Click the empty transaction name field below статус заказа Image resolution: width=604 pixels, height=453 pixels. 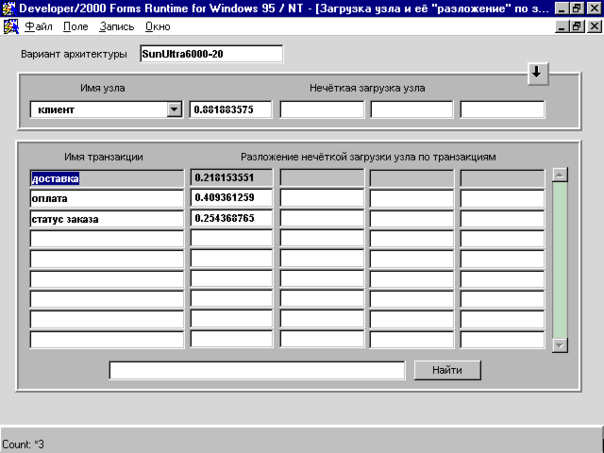coord(107,239)
